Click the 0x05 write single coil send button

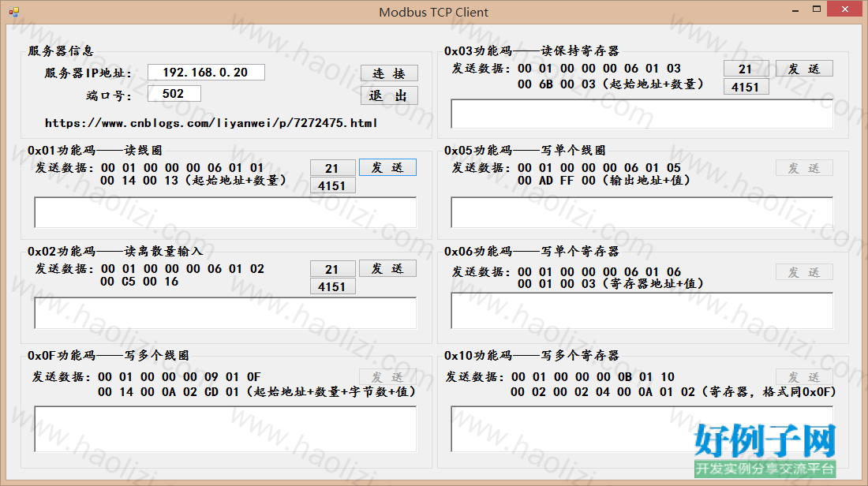[804, 168]
